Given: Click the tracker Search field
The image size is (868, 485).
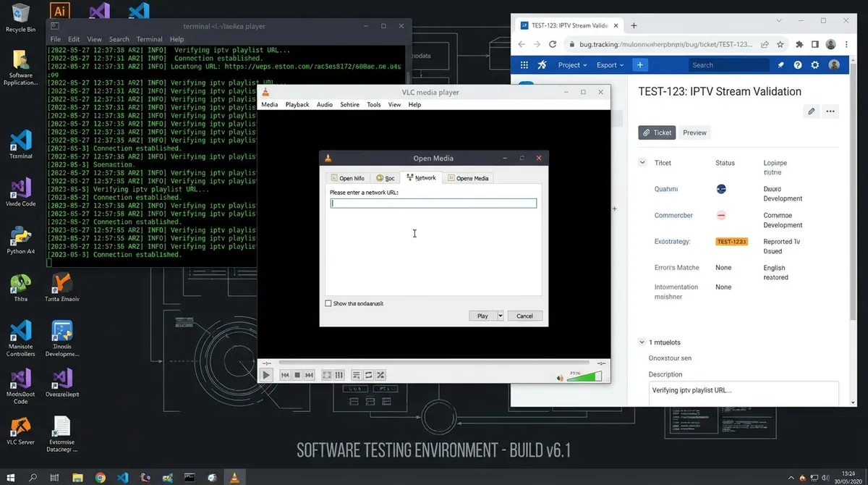Looking at the screenshot, I should click(x=729, y=64).
